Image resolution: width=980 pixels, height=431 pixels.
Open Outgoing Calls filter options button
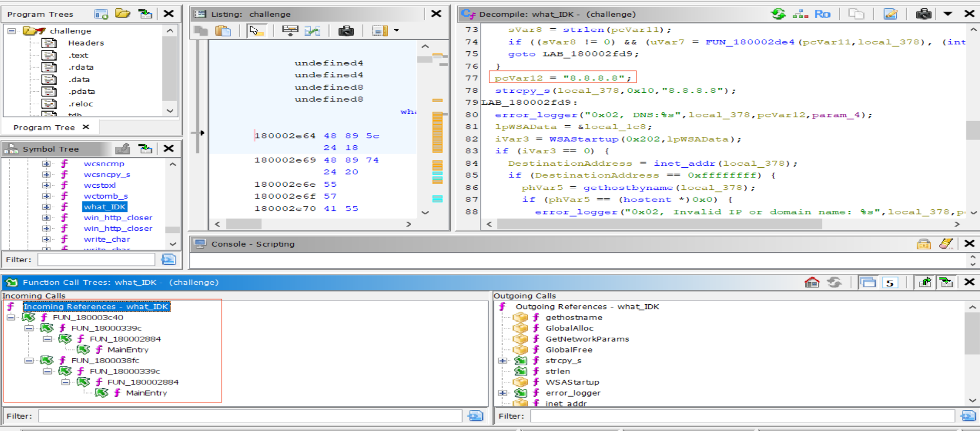(968, 416)
